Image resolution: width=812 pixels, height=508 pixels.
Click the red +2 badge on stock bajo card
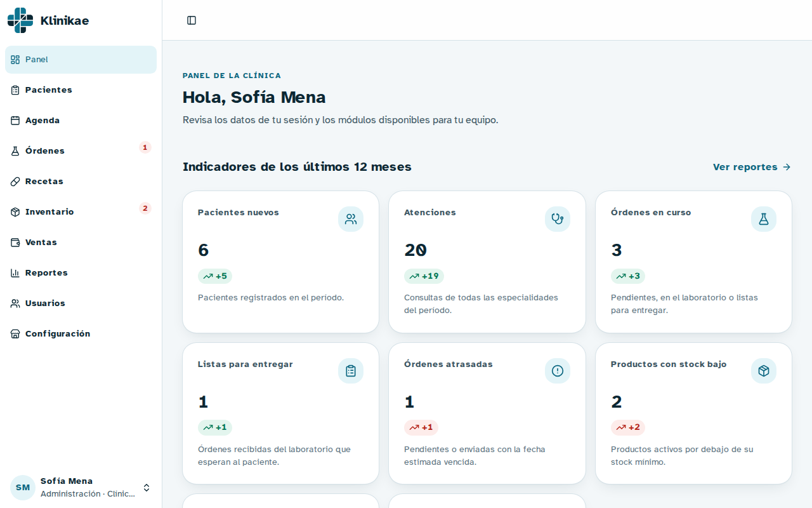tap(628, 427)
